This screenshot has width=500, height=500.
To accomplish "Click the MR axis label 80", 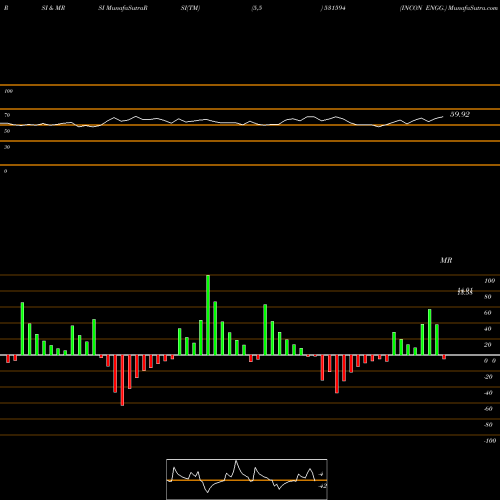I will pos(488,297).
